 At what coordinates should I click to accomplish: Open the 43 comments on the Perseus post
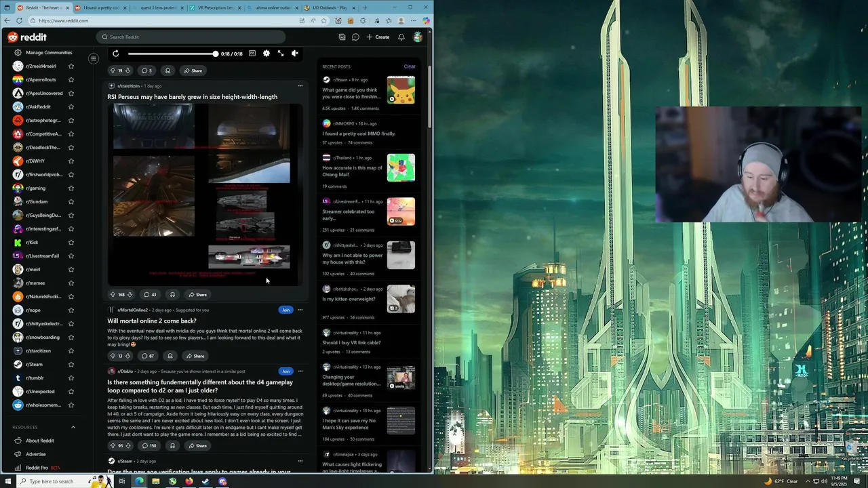pyautogui.click(x=150, y=295)
